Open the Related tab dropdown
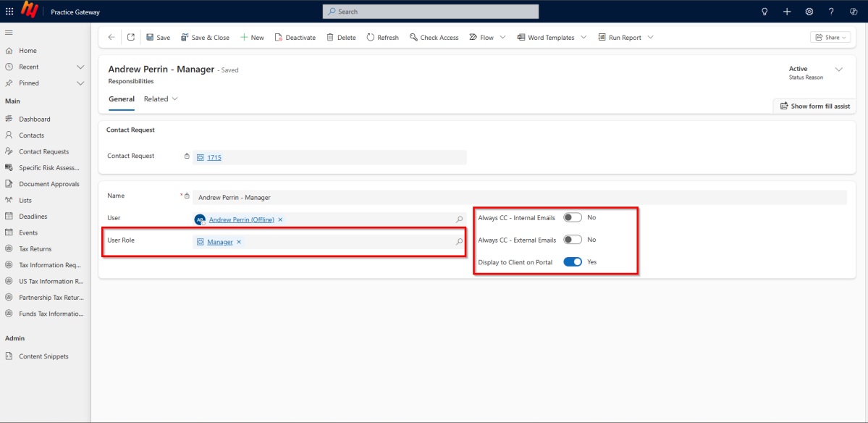The width and height of the screenshot is (868, 423). tap(161, 99)
